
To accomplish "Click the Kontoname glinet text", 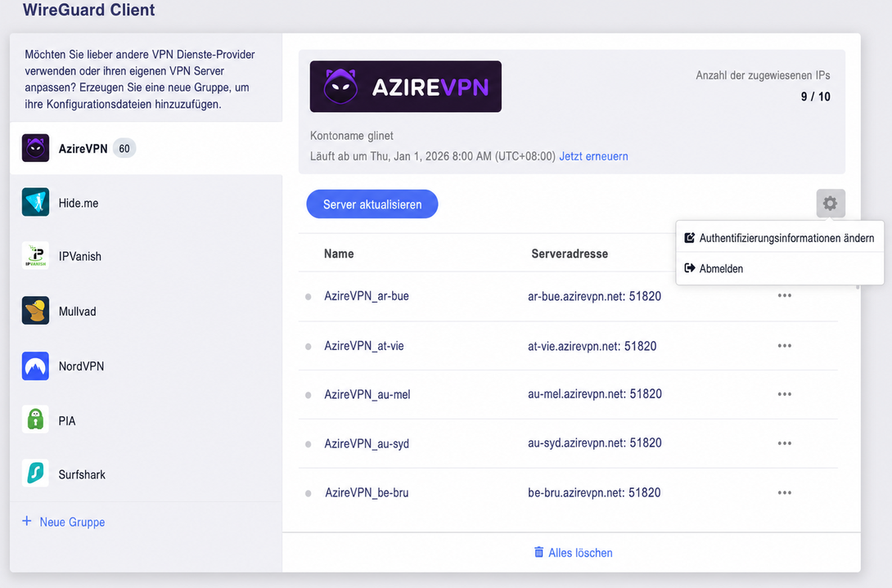I will [352, 135].
